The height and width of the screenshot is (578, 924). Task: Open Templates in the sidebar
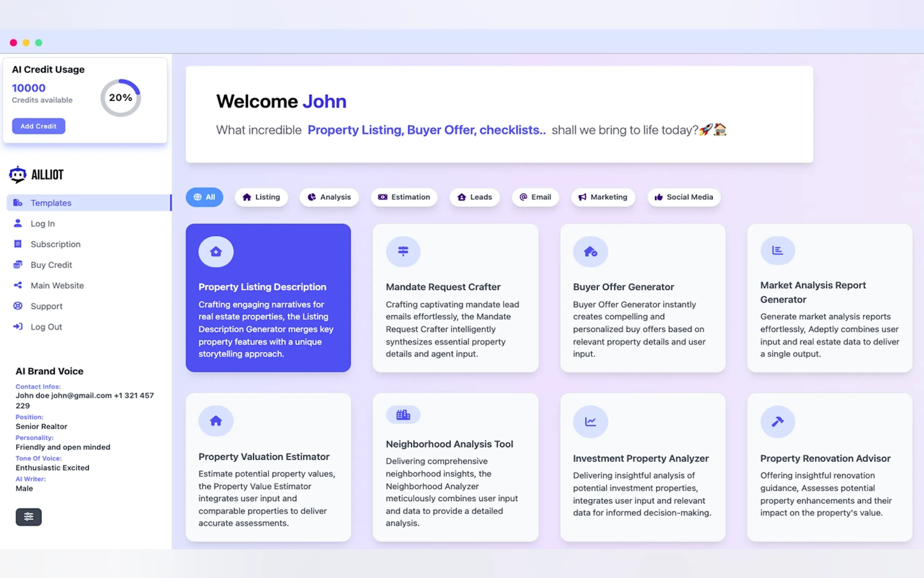pos(51,203)
